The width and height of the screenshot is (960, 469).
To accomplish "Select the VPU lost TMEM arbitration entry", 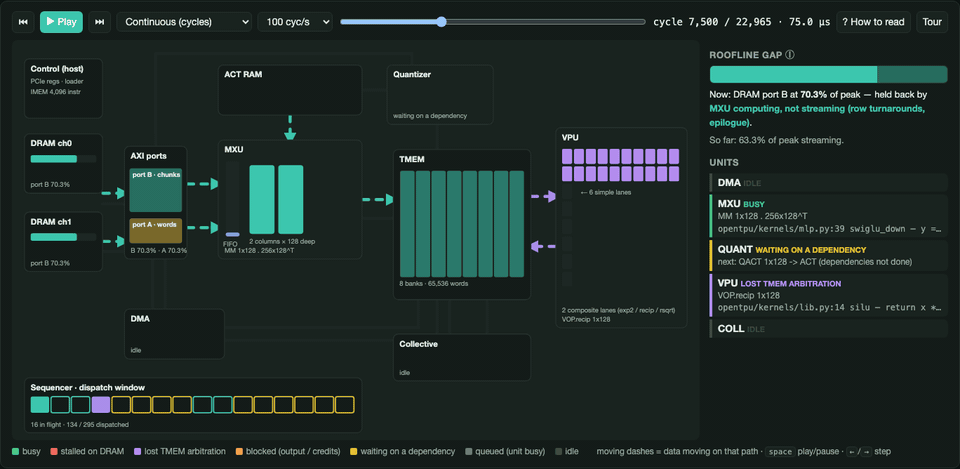I will coord(828,295).
